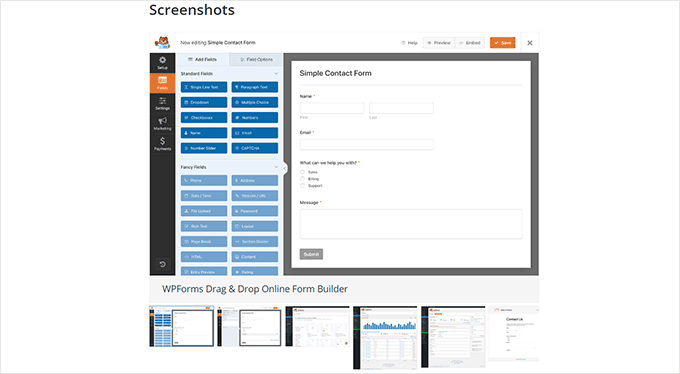
Task: Open the Help link in header
Action: click(409, 43)
